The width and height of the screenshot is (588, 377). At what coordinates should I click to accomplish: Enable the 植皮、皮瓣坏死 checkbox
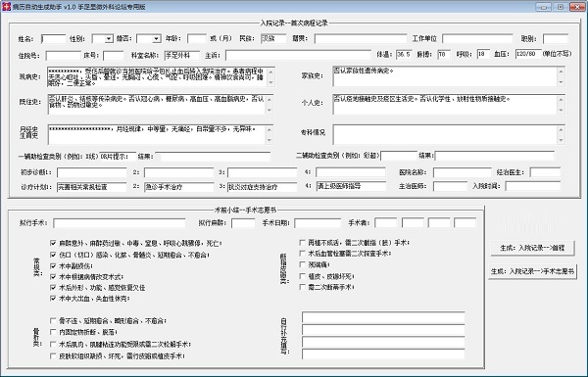pyautogui.click(x=302, y=276)
